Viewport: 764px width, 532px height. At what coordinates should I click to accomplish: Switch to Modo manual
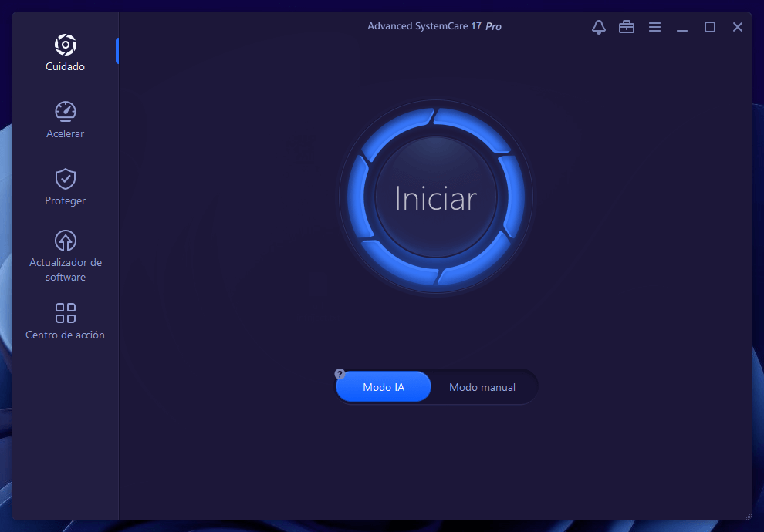(482, 387)
